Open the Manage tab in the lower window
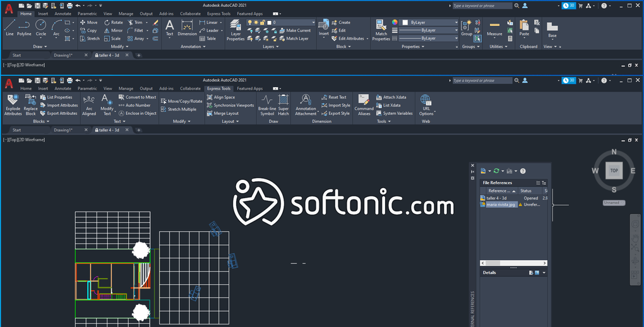 click(126, 88)
